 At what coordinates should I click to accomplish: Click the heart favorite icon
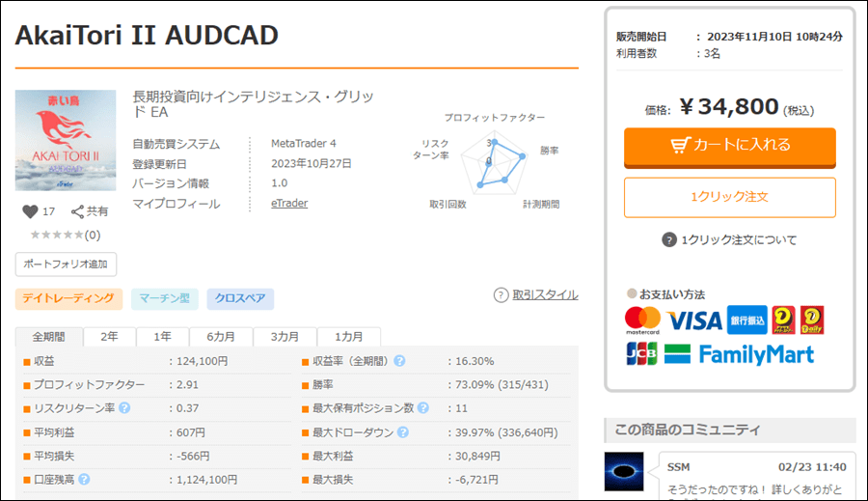pyautogui.click(x=30, y=211)
